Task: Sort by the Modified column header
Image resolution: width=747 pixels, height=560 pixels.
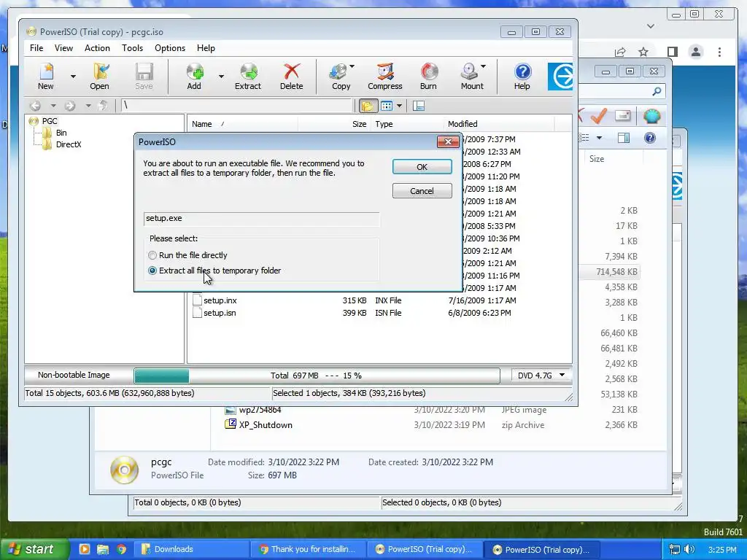Action: click(x=498, y=124)
